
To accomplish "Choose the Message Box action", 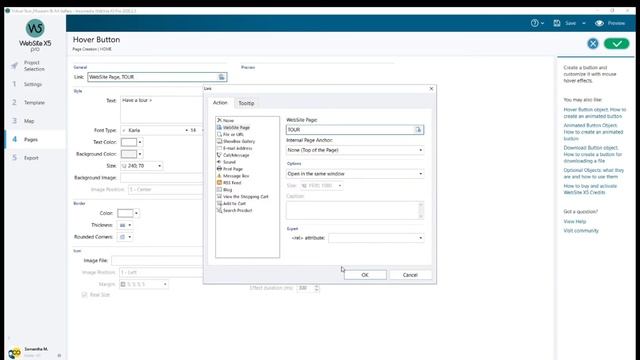I will click(x=233, y=176).
